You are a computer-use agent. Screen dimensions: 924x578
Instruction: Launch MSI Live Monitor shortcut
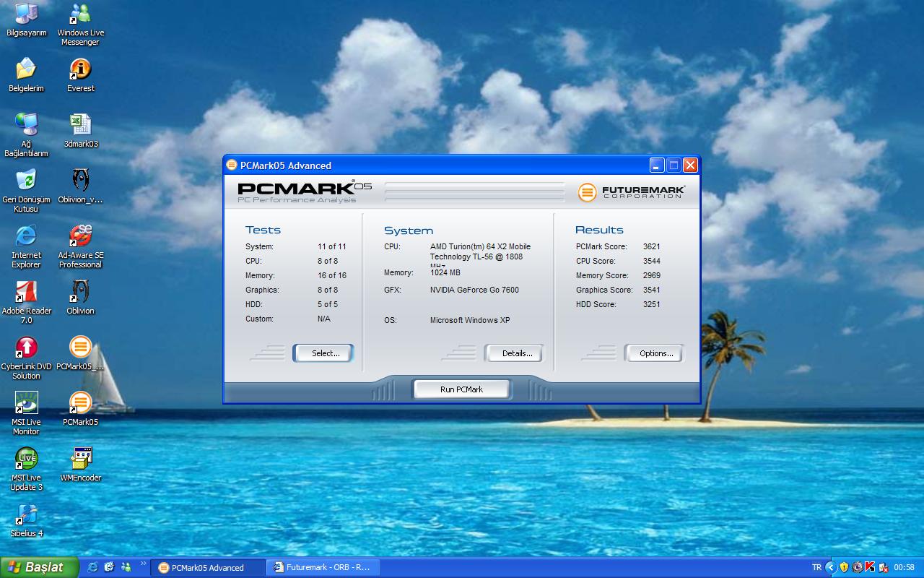(26, 413)
